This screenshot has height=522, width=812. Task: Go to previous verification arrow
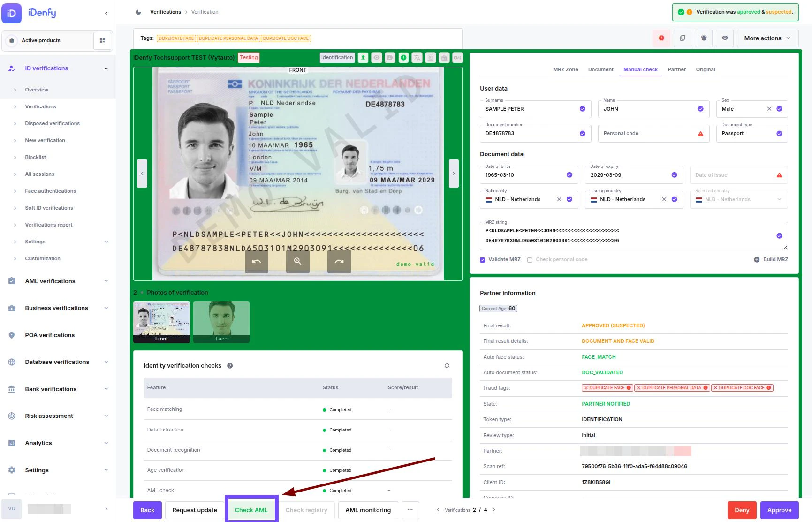438,510
